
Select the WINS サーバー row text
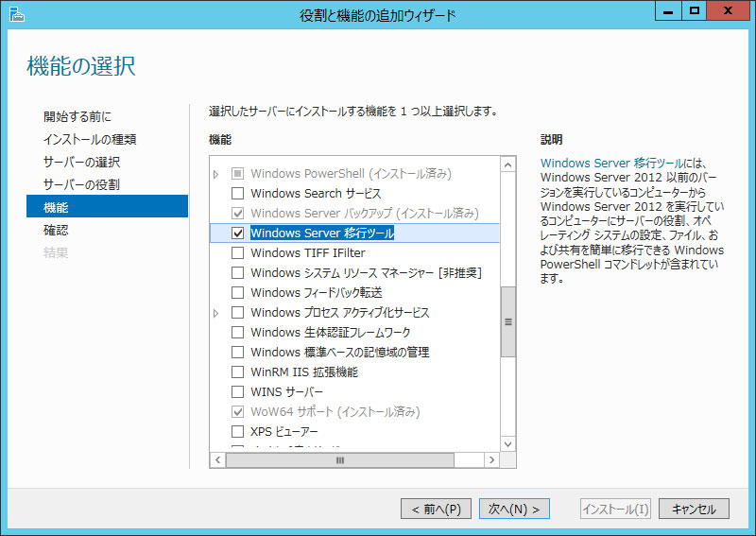point(287,391)
